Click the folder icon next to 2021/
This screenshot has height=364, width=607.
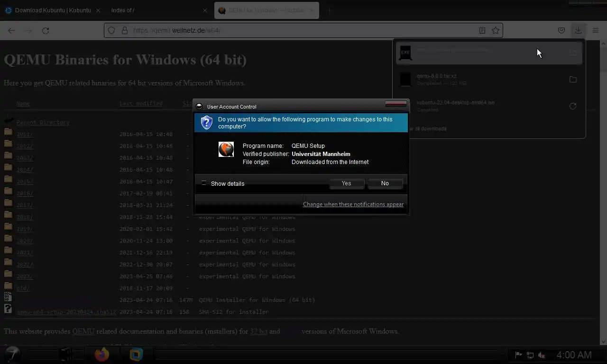click(x=8, y=250)
